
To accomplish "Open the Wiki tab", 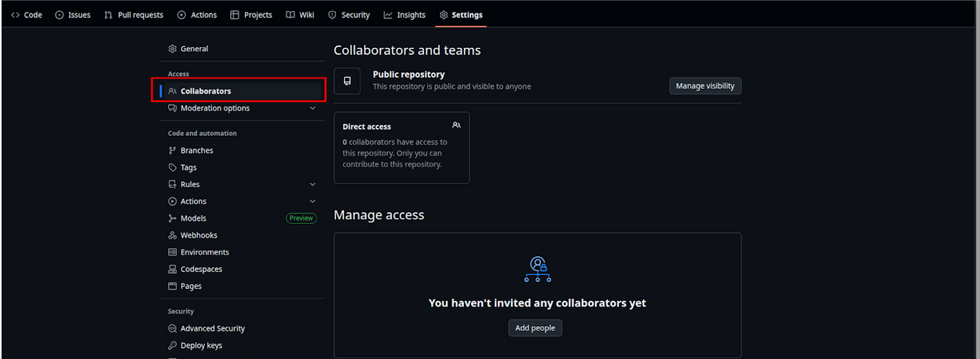I will pos(300,15).
